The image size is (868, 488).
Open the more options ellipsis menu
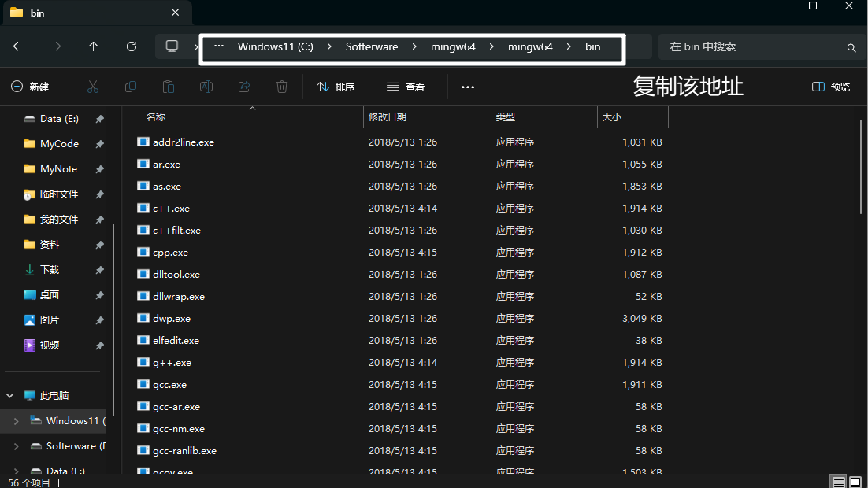pos(468,87)
